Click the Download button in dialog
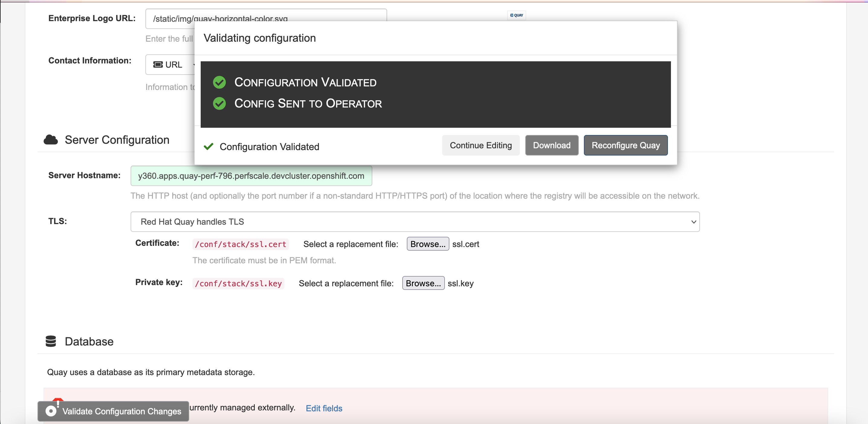Screen dimensions: 868x424 (x=551, y=145)
